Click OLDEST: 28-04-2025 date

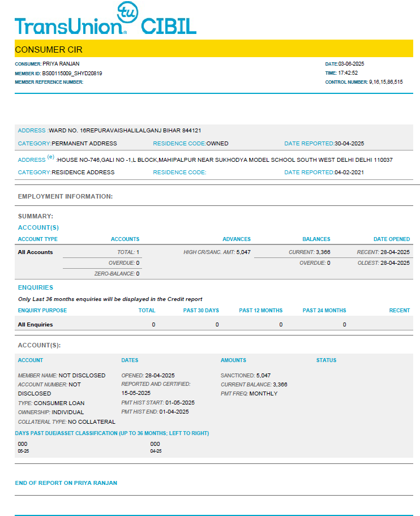point(384,263)
